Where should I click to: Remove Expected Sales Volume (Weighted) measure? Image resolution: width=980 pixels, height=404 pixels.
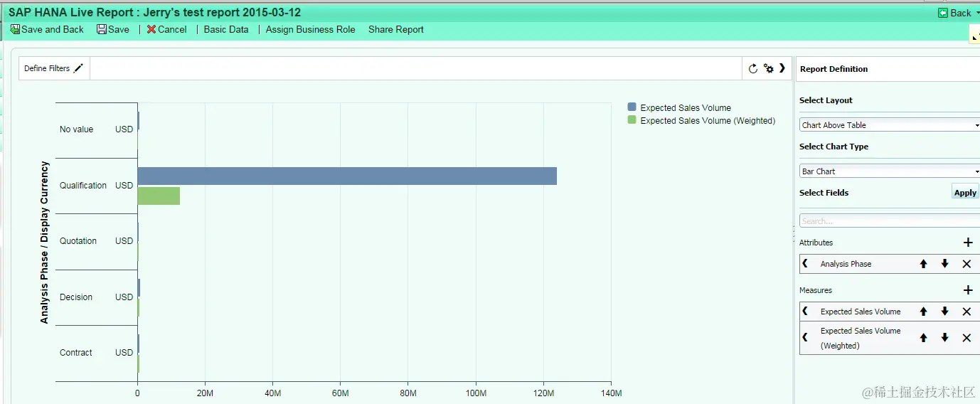pos(966,338)
